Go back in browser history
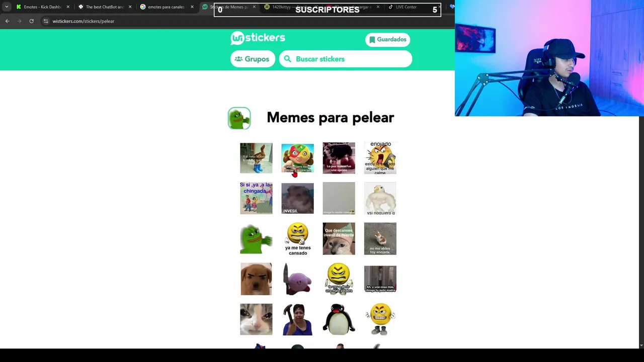This screenshot has height=362, width=644. pyautogui.click(x=7, y=21)
